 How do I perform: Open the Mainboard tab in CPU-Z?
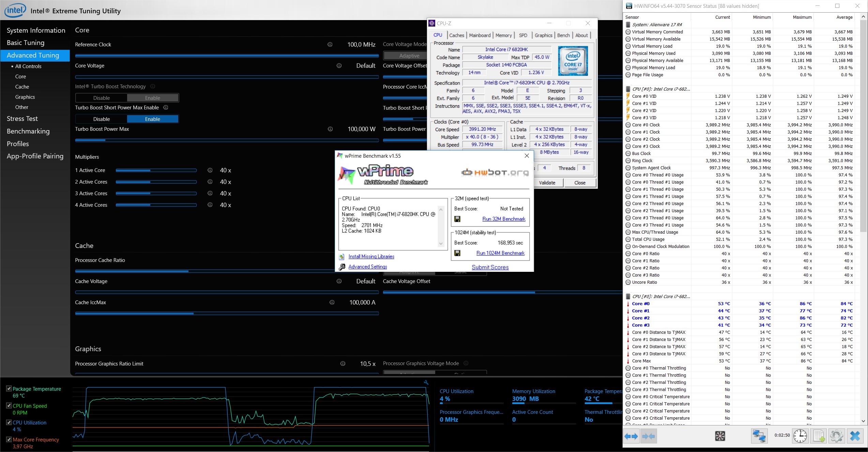(x=480, y=35)
